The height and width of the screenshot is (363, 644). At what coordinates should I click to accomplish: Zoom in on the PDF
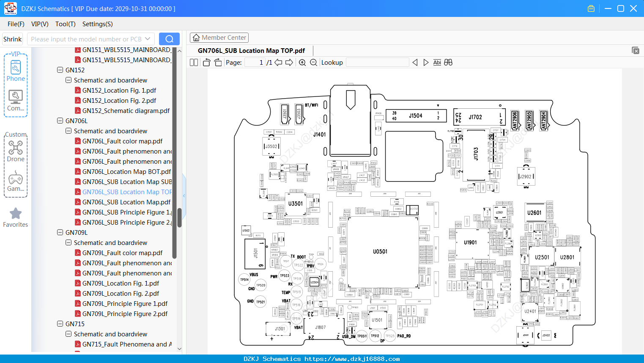tap(302, 63)
